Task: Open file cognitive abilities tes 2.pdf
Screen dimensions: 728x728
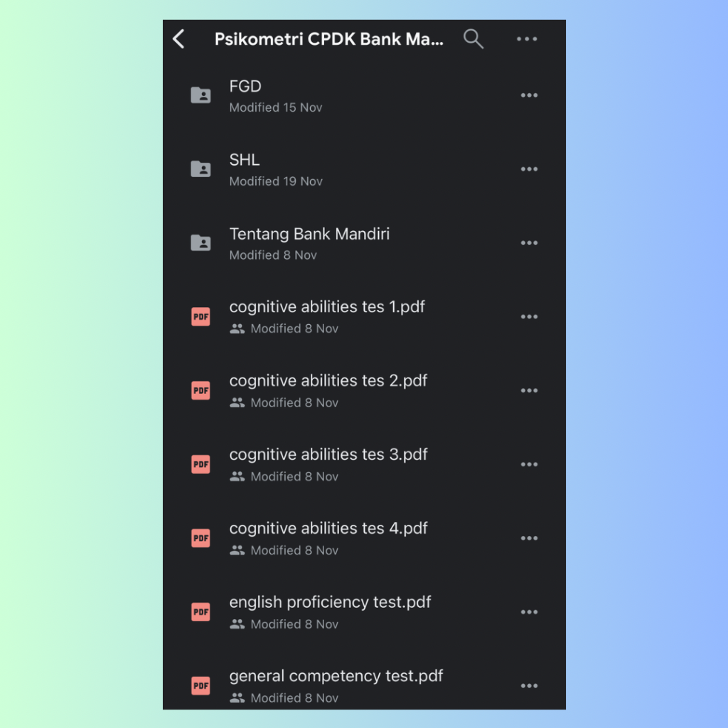Action: tap(328, 381)
